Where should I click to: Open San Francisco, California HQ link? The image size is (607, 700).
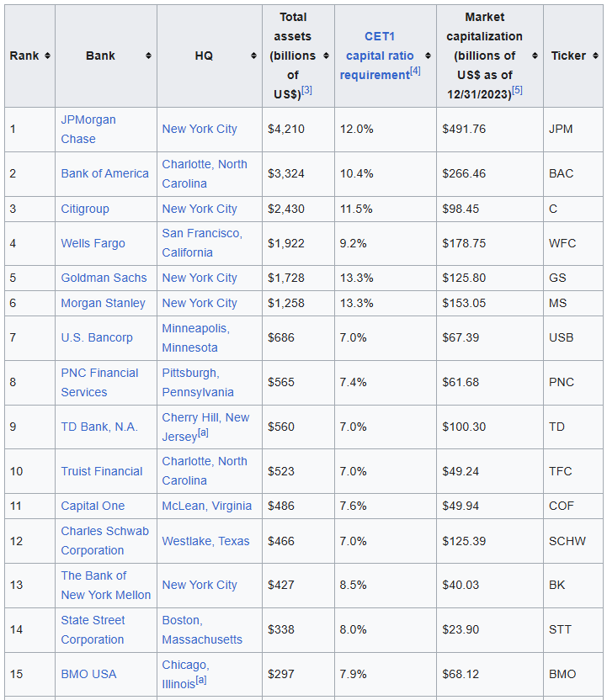pos(202,243)
